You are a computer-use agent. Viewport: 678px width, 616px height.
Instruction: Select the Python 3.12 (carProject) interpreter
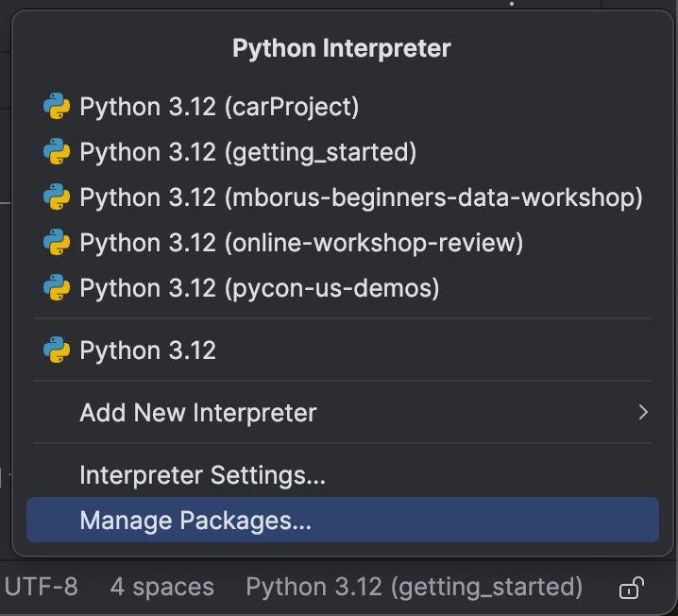click(219, 107)
